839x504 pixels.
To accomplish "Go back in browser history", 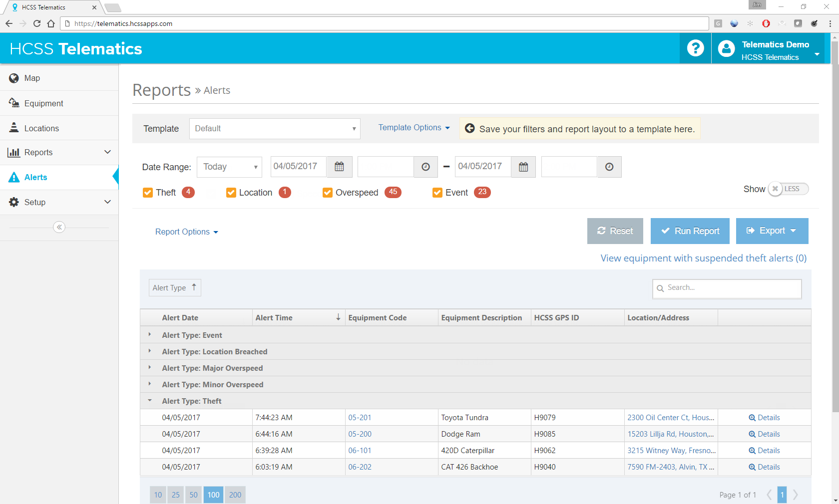I will [x=9, y=23].
